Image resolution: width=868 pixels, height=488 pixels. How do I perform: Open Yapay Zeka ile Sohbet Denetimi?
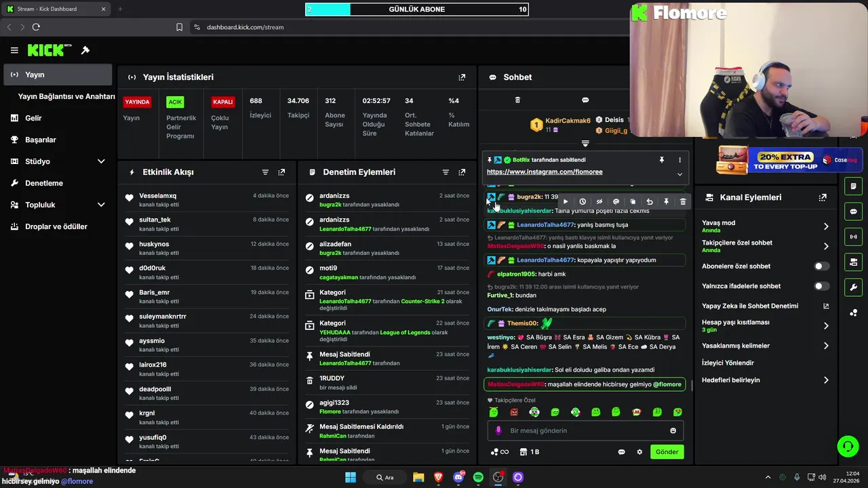click(766, 306)
